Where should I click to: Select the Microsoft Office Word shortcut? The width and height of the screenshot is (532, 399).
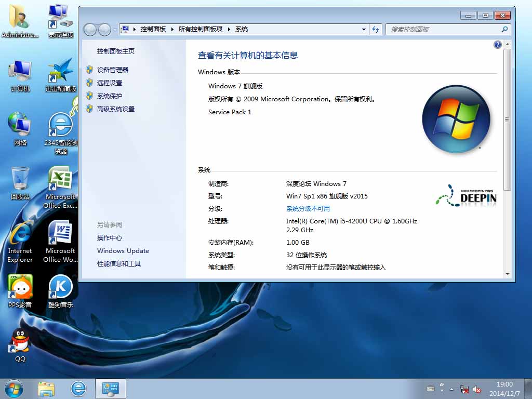pyautogui.click(x=60, y=242)
